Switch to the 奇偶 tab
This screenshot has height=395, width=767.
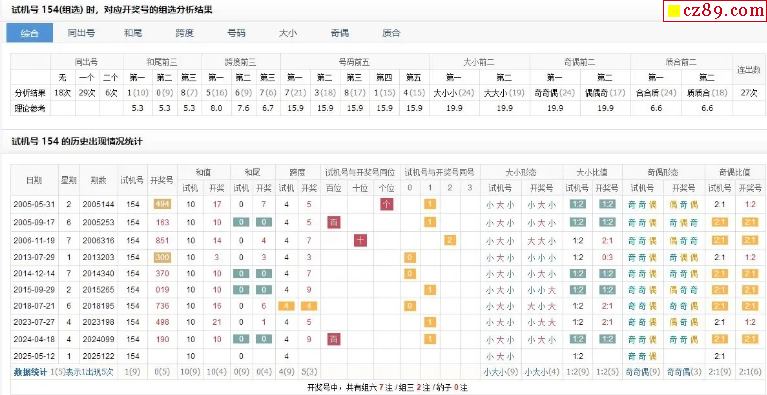[x=339, y=33]
